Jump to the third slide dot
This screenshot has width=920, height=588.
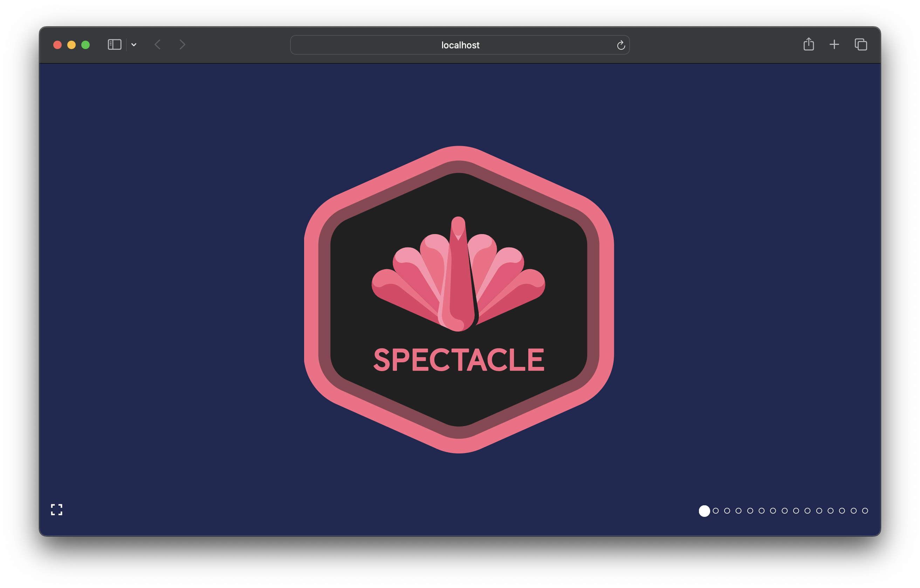[727, 511]
